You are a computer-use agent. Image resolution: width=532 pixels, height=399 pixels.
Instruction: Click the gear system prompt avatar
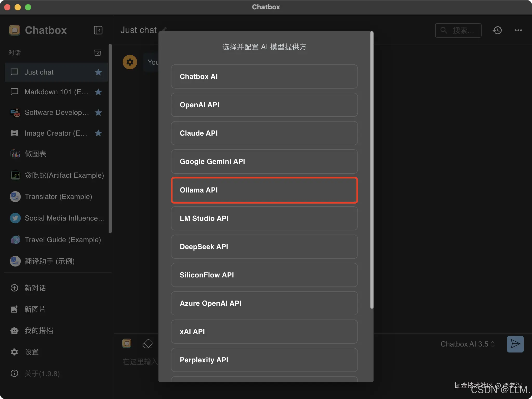[x=130, y=62]
